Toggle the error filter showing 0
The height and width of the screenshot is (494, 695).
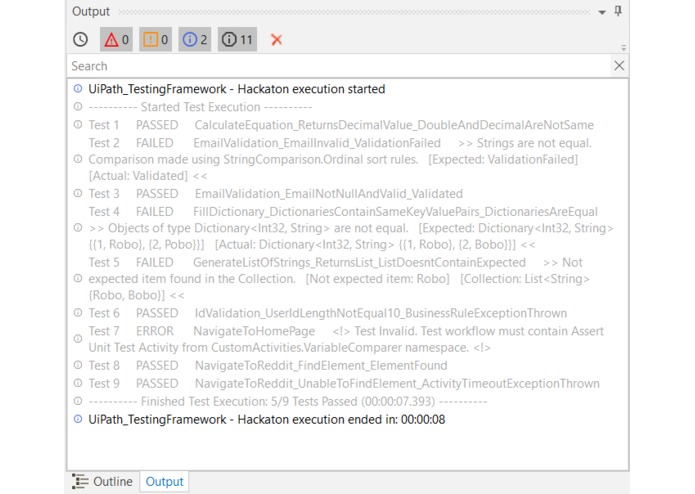point(116,39)
